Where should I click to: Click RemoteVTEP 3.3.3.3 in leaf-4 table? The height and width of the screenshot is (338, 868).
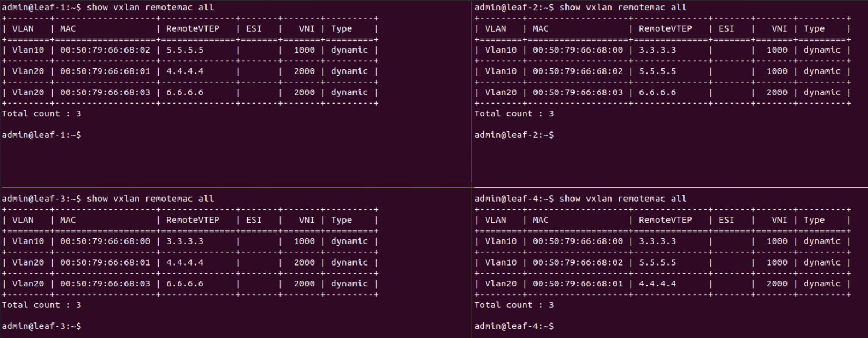(x=657, y=241)
